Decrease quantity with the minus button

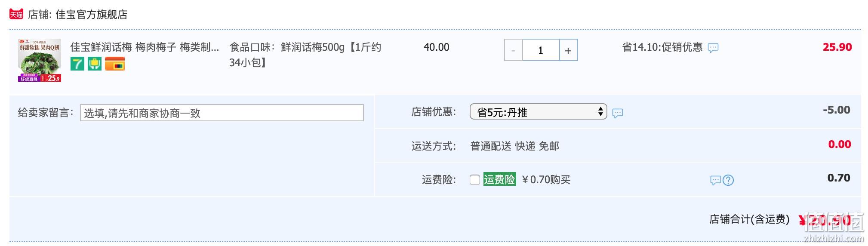coord(513,50)
